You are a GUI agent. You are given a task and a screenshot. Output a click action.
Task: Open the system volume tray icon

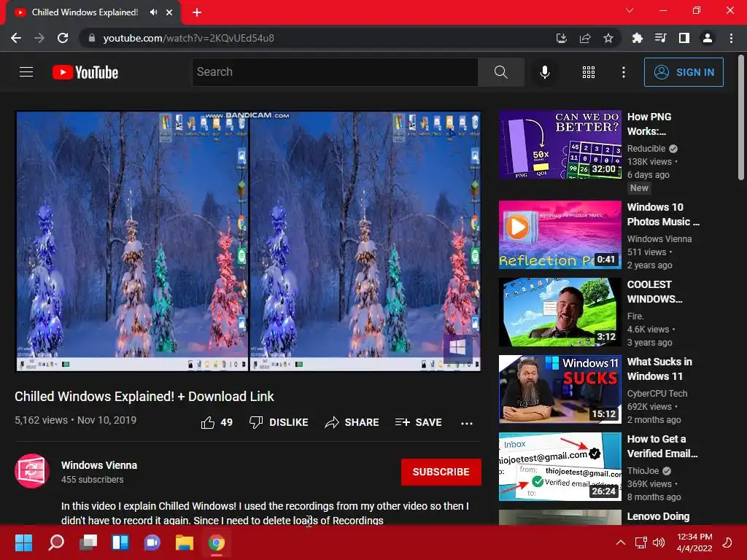coord(659,542)
